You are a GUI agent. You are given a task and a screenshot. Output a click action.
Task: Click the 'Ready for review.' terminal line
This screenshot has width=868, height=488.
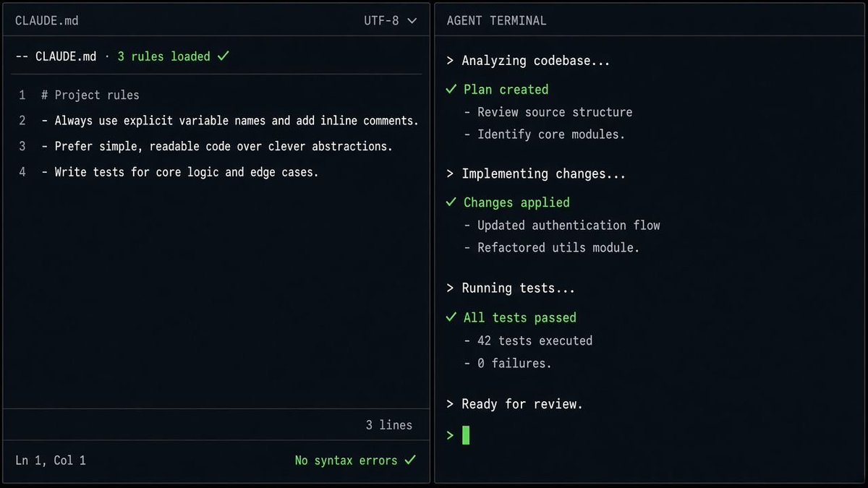(x=515, y=404)
